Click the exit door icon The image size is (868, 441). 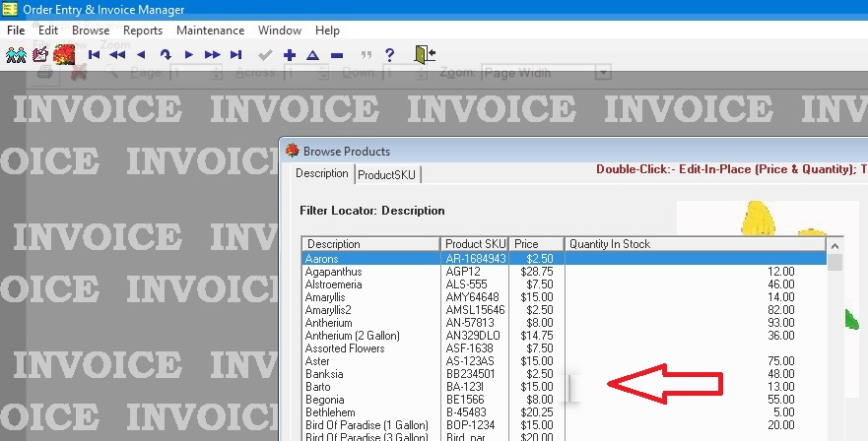tap(425, 54)
